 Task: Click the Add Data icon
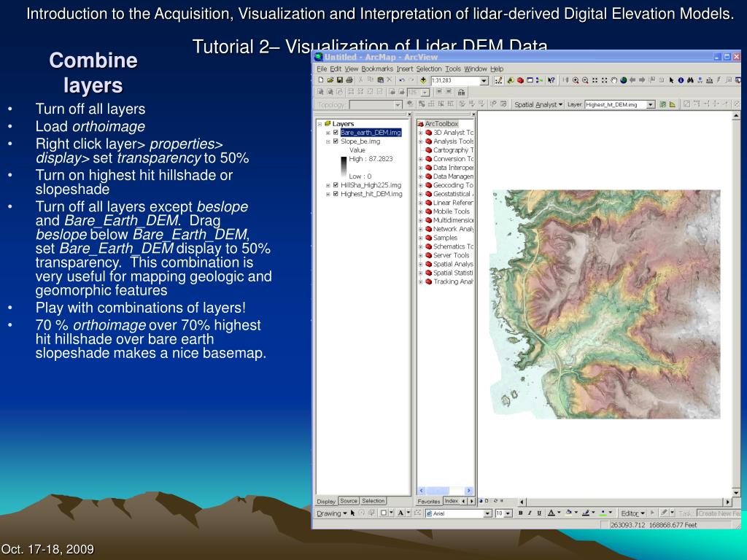(x=422, y=80)
